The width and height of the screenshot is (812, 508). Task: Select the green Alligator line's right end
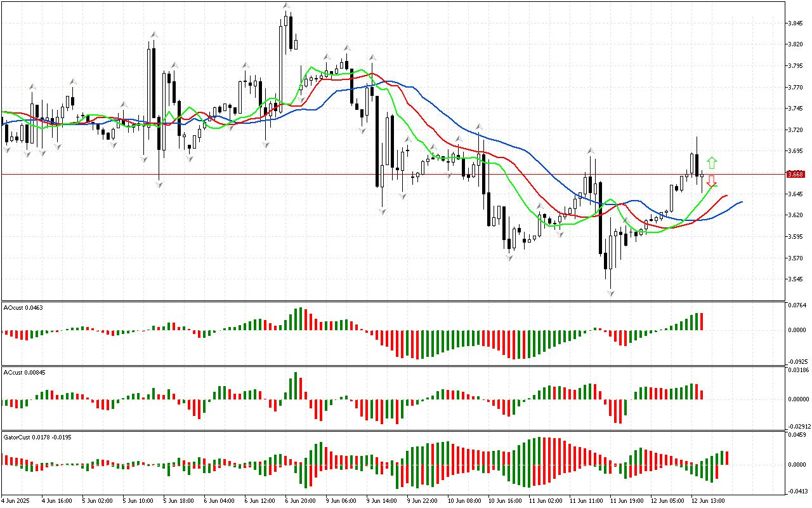[x=716, y=186]
